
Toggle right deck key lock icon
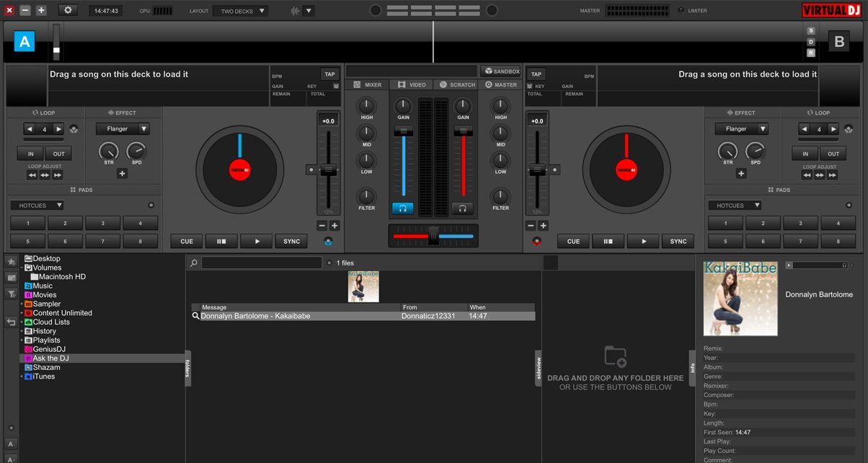click(536, 242)
